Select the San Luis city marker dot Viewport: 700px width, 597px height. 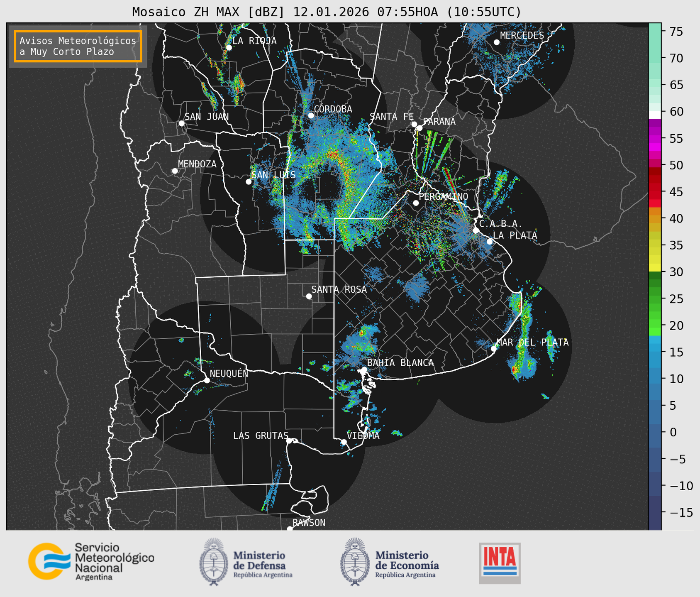pyautogui.click(x=249, y=182)
